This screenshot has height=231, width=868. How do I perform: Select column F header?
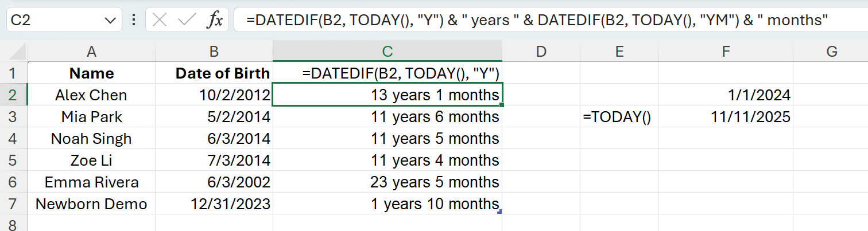pyautogui.click(x=726, y=52)
